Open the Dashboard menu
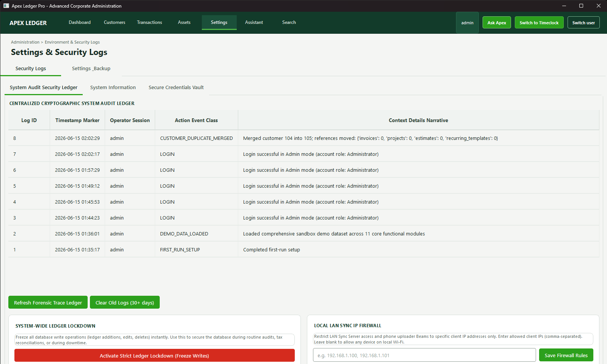 [x=80, y=22]
